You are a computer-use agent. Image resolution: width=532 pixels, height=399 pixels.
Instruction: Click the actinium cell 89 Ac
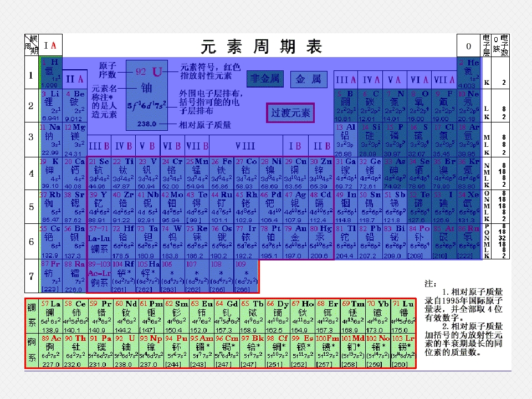(51, 351)
